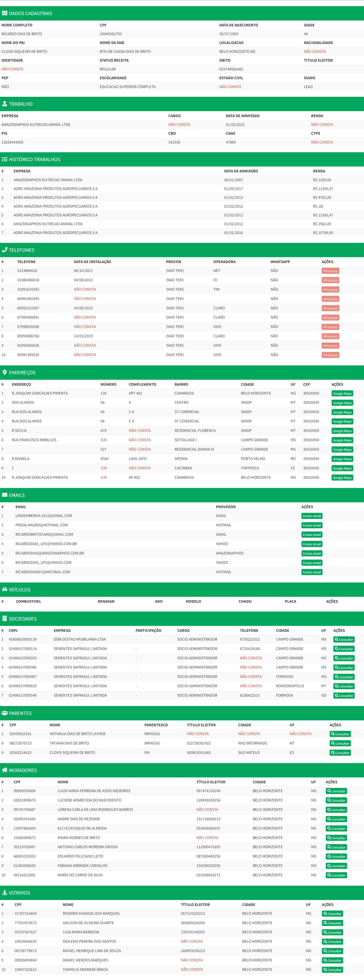
Task: Consult relative Nathalia Dias de Brito Layher
Action: [340, 734]
